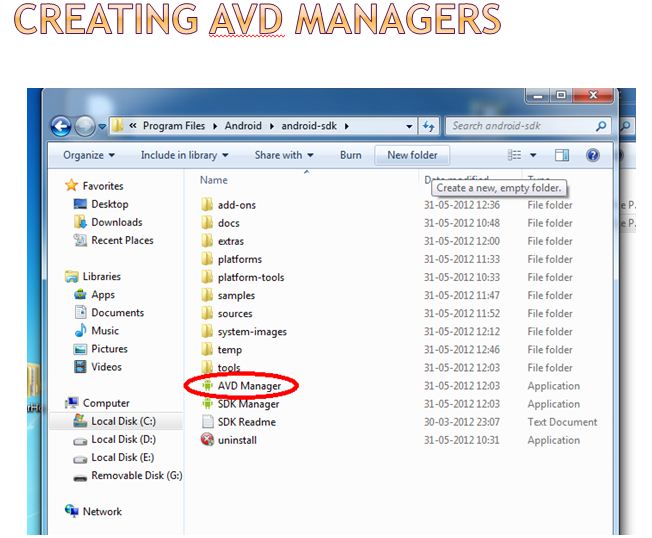Image resolution: width=652 pixels, height=538 pixels.
Task: Open the Include in library menu
Action: pos(184,155)
